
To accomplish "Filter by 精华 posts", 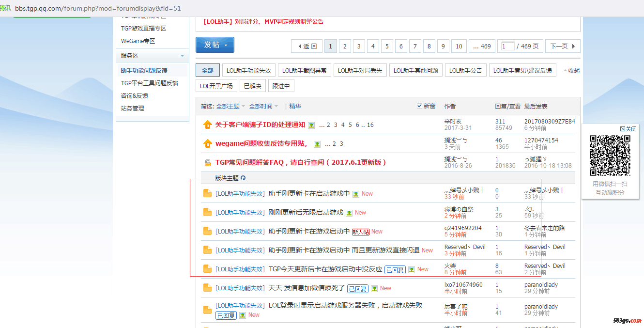I will [295, 106].
